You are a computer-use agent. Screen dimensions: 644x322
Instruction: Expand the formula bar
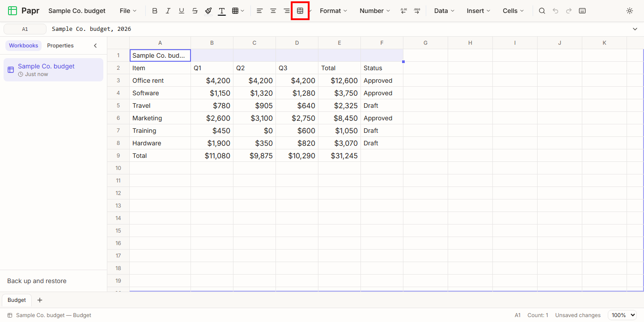635,29
